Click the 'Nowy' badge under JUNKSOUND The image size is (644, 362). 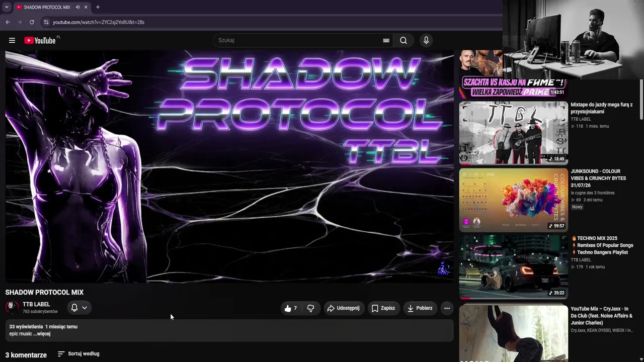coord(577,207)
